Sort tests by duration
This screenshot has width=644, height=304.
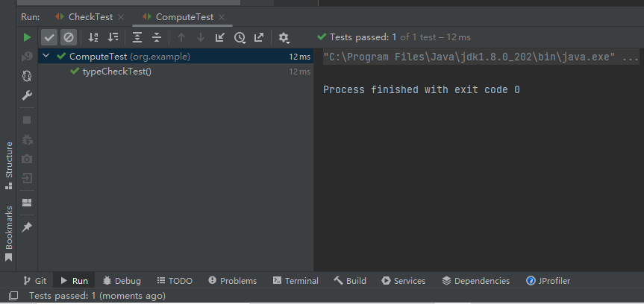(113, 37)
